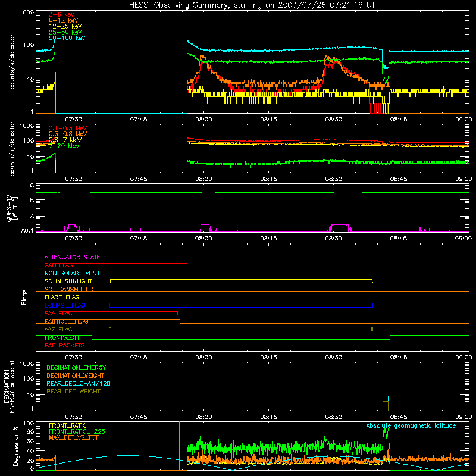Click the 08:45 tick under the decimation plot
The height and width of the screenshot is (476, 476).
tap(399, 417)
